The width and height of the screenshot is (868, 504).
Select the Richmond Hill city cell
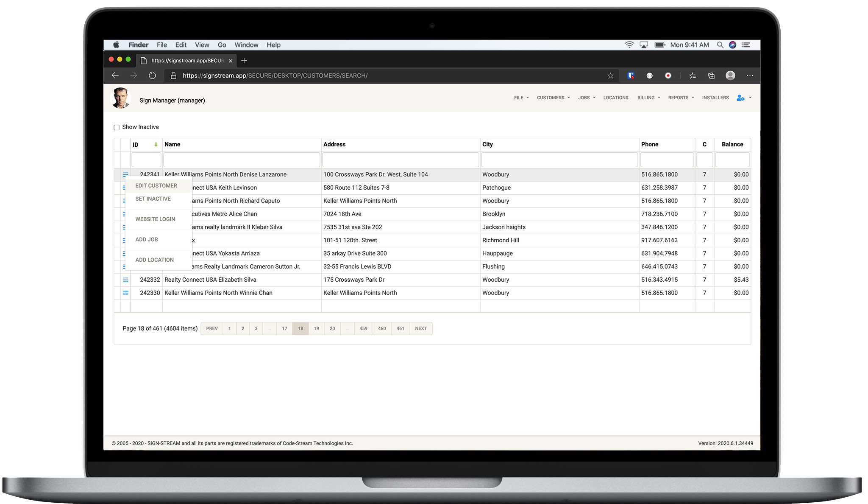tap(559, 241)
